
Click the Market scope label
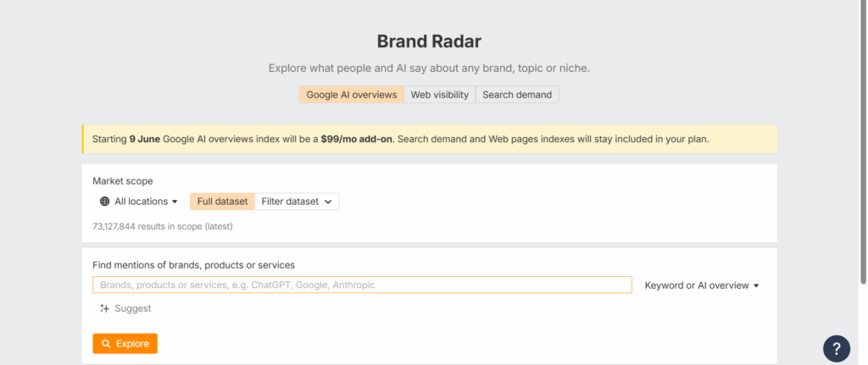pos(122,181)
